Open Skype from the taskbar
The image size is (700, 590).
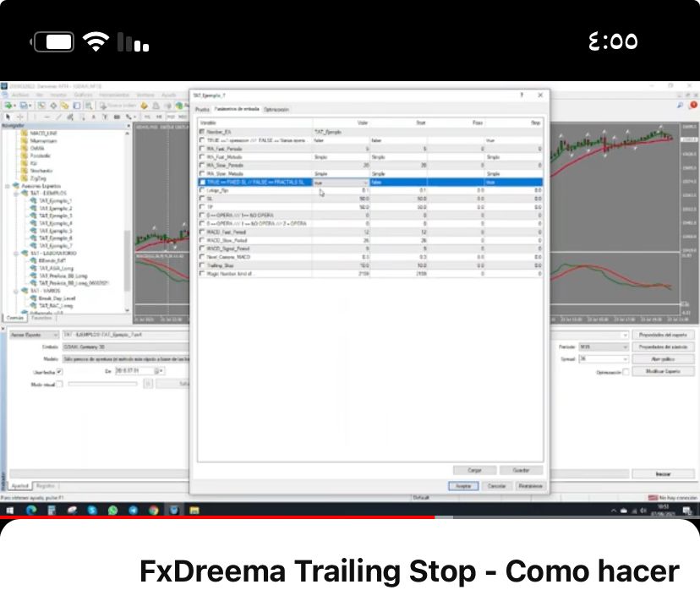coord(92,510)
